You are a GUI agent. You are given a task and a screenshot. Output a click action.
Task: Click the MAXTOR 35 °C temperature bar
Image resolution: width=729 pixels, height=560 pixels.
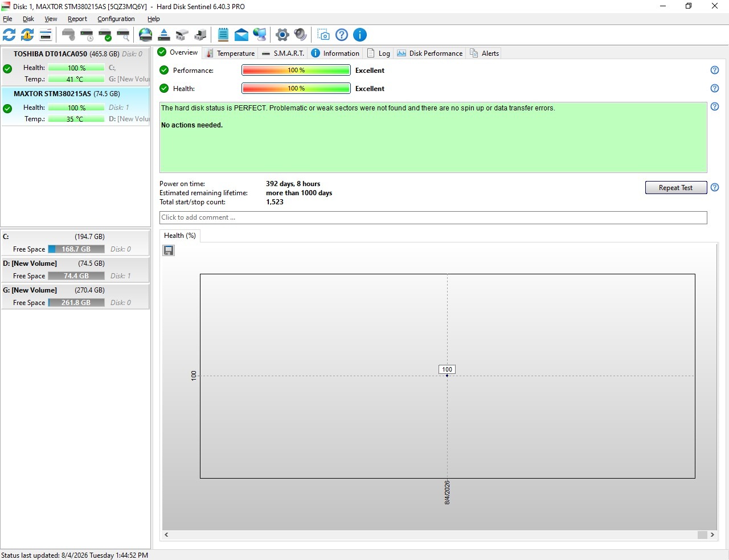point(76,119)
